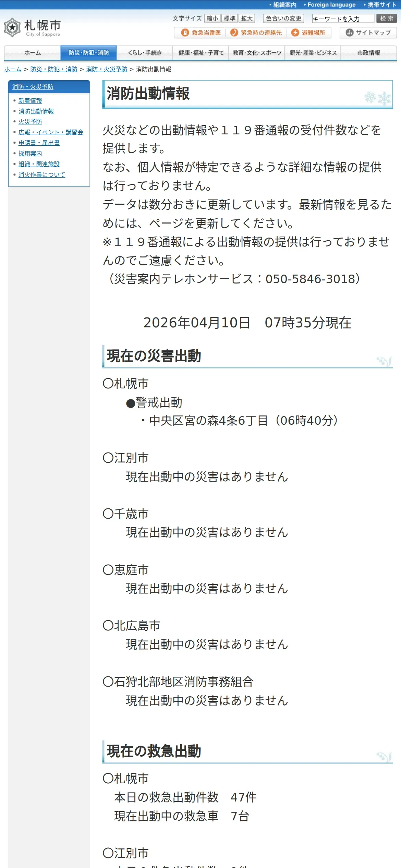Shrink text size with 縮小 button
Screen dimensions: 401x868
coord(212,19)
